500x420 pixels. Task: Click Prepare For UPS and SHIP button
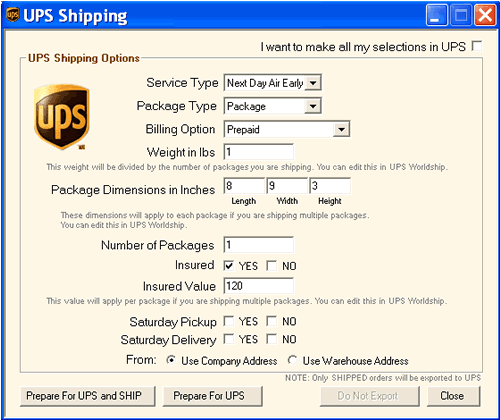tap(88, 396)
